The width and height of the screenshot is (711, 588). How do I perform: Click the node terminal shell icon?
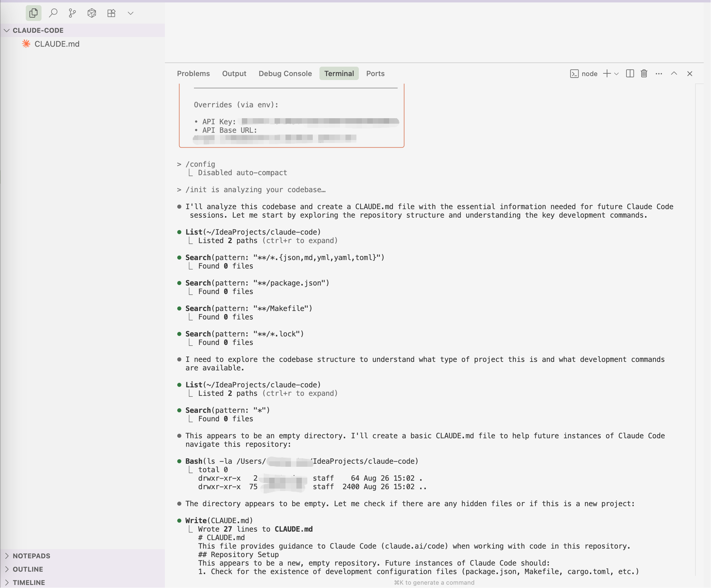tap(574, 74)
